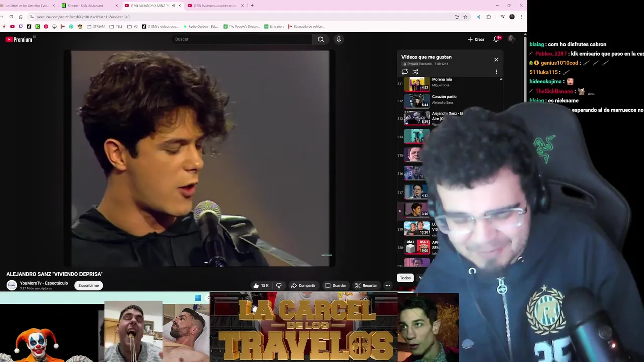The height and width of the screenshot is (362, 644).
Task: Select the Todos filter chip
Action: pyautogui.click(x=405, y=278)
